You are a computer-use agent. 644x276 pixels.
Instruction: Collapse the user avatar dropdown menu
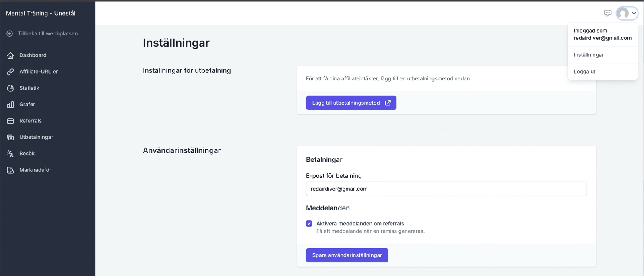click(x=627, y=13)
